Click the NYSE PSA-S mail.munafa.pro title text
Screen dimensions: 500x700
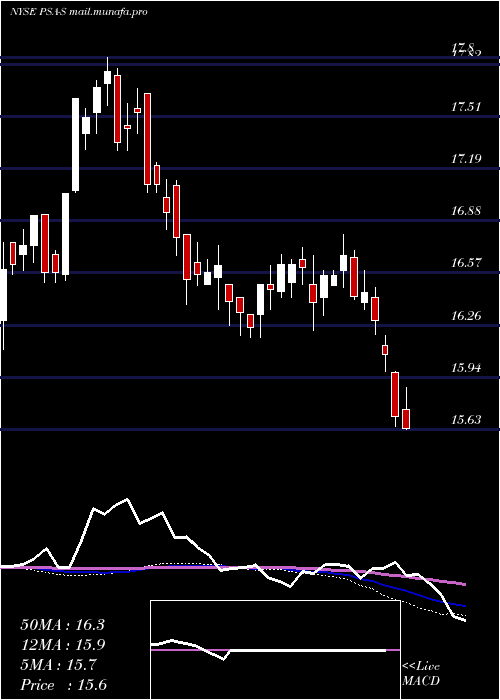pyautogui.click(x=79, y=12)
